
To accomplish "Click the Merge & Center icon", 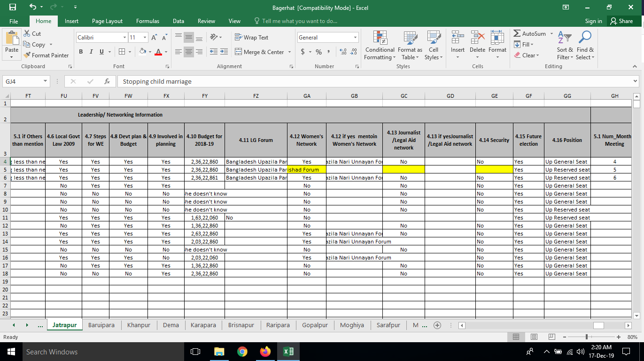I will [x=238, y=52].
